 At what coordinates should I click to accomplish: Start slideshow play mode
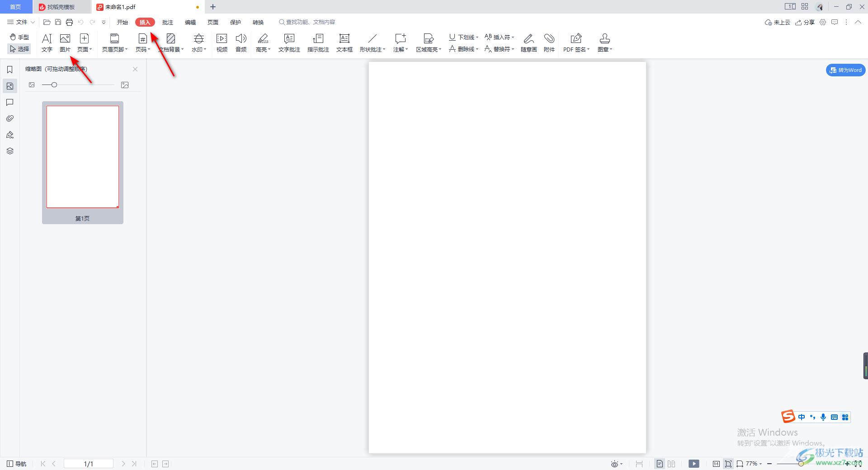coord(694,464)
